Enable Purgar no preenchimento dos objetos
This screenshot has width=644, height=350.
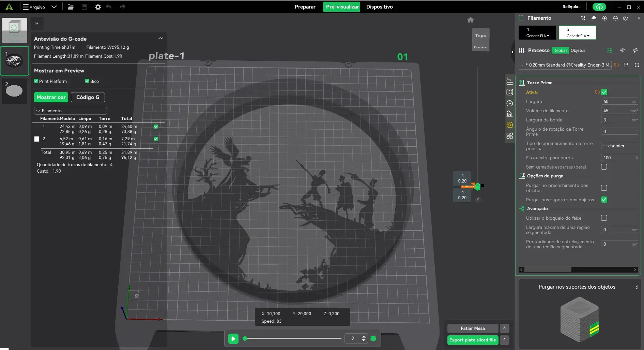(x=604, y=188)
